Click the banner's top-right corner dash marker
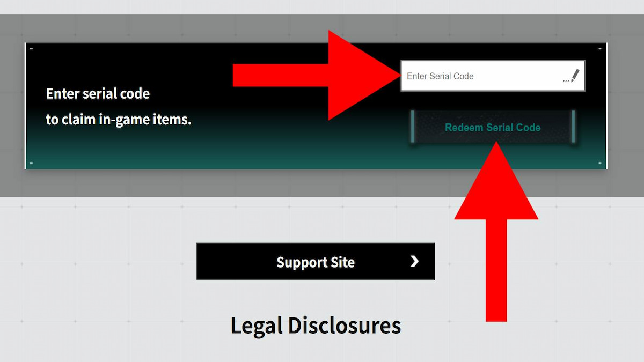Image resolution: width=644 pixels, height=362 pixels. point(600,48)
